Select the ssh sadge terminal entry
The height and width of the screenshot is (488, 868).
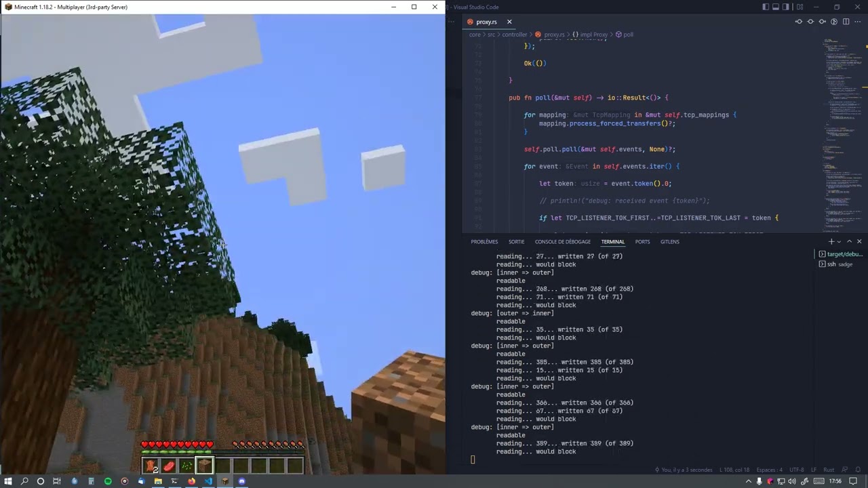[841, 264]
